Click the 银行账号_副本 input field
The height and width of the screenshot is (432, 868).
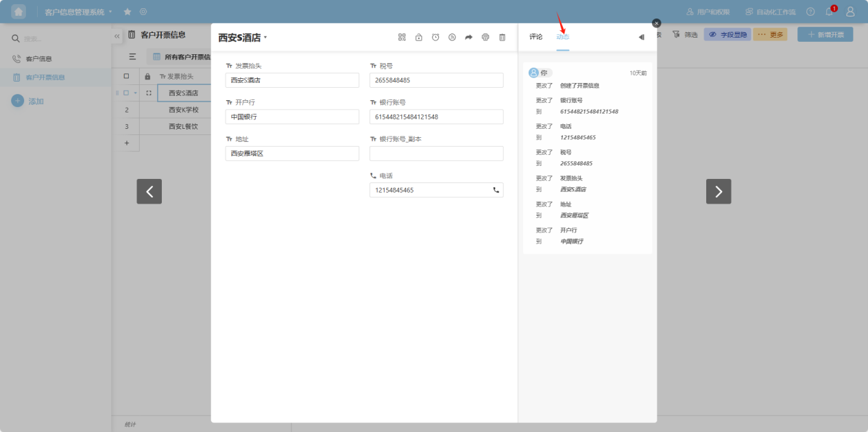click(x=436, y=154)
